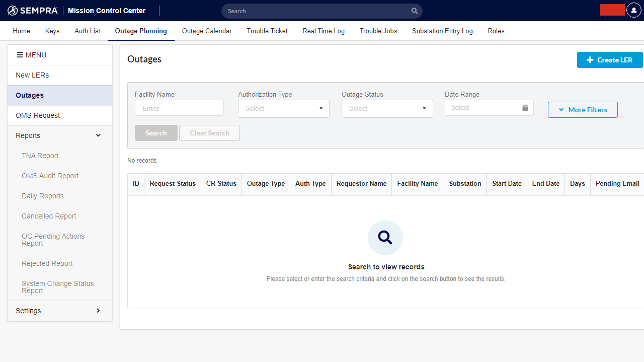Open the Authorization Type dropdown
The height and width of the screenshot is (362, 644).
coord(283,109)
